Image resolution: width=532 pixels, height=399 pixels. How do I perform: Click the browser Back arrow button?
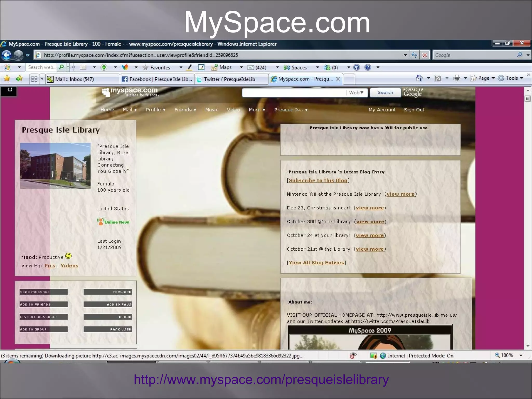point(6,55)
